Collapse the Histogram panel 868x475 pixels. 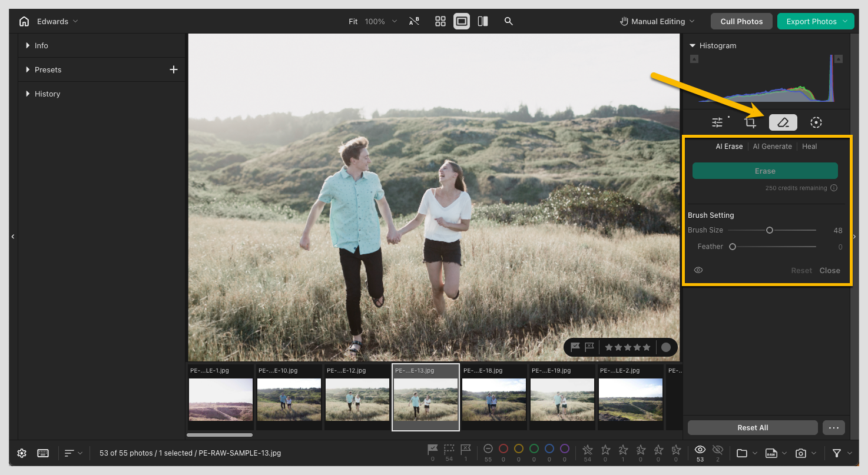point(693,45)
